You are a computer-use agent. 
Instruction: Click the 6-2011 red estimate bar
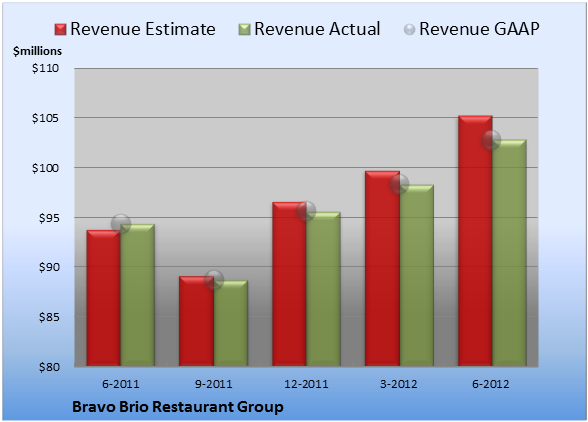pyautogui.click(x=104, y=298)
